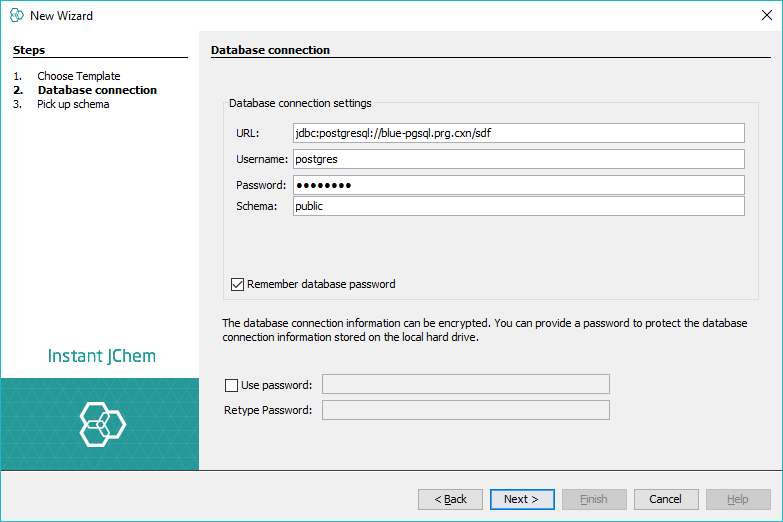Select the Password input field

click(518, 185)
